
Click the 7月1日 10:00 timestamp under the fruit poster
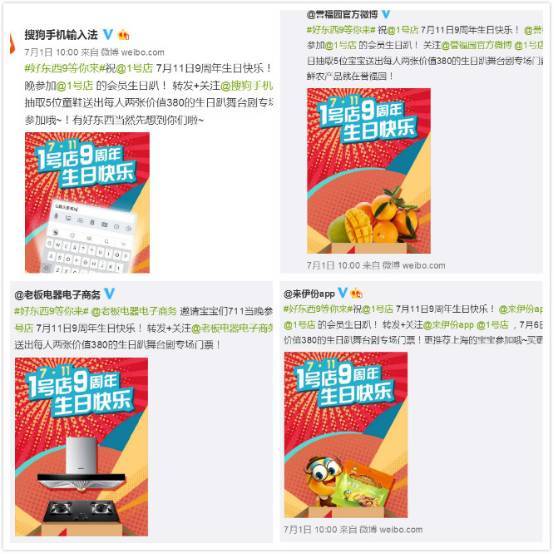(x=333, y=265)
